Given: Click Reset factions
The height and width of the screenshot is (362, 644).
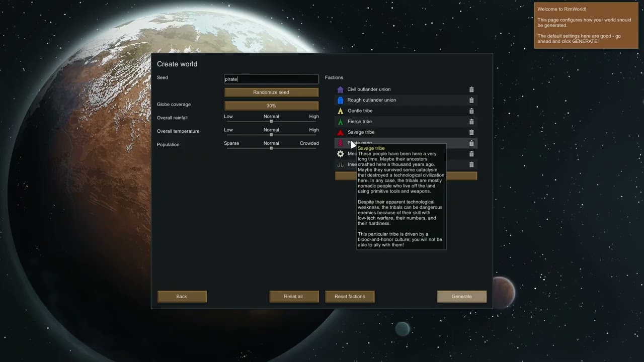Looking at the screenshot, I should [x=350, y=297].
